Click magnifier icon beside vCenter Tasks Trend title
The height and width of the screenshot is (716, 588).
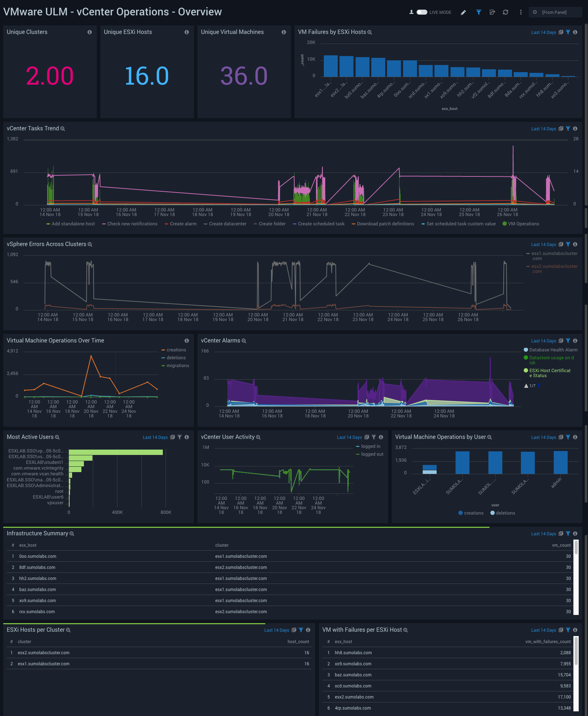pos(63,129)
